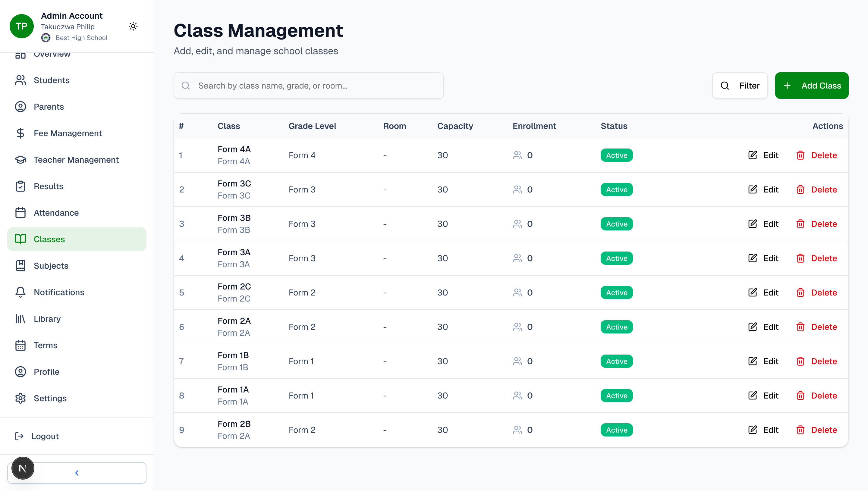Click the Best High School logo badge
868x491 pixels.
pyautogui.click(x=46, y=37)
